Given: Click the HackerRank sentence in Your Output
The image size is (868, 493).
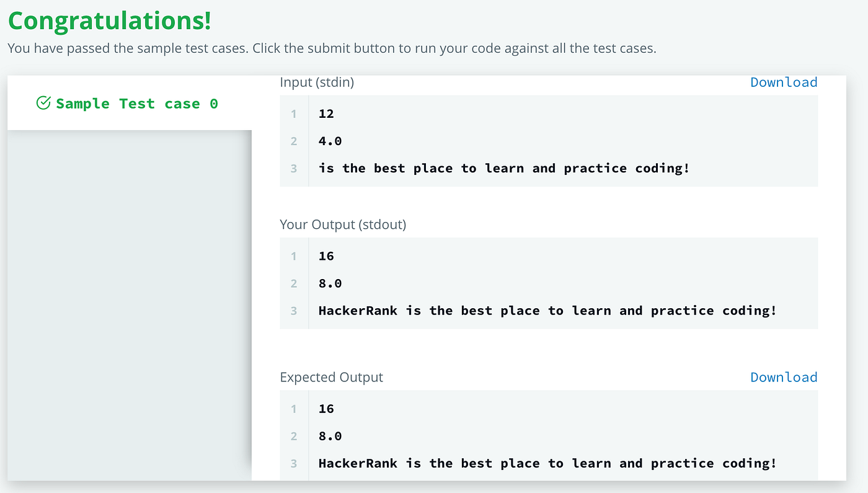Looking at the screenshot, I should tap(547, 311).
